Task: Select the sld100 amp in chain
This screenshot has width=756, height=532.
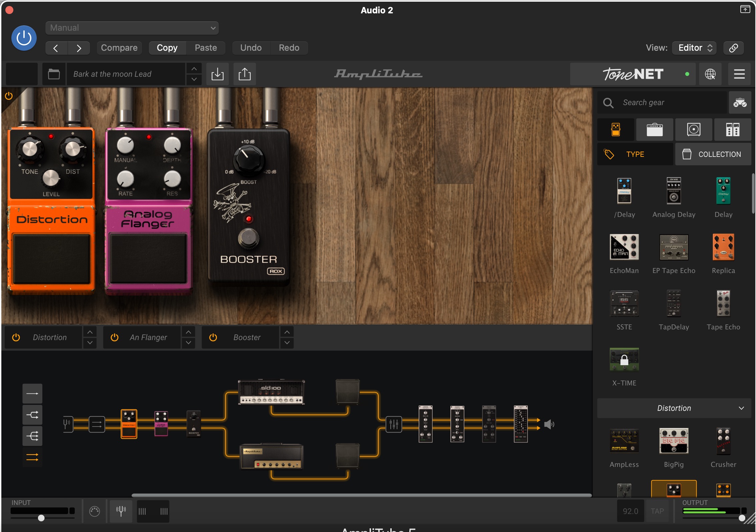Action: (x=271, y=392)
